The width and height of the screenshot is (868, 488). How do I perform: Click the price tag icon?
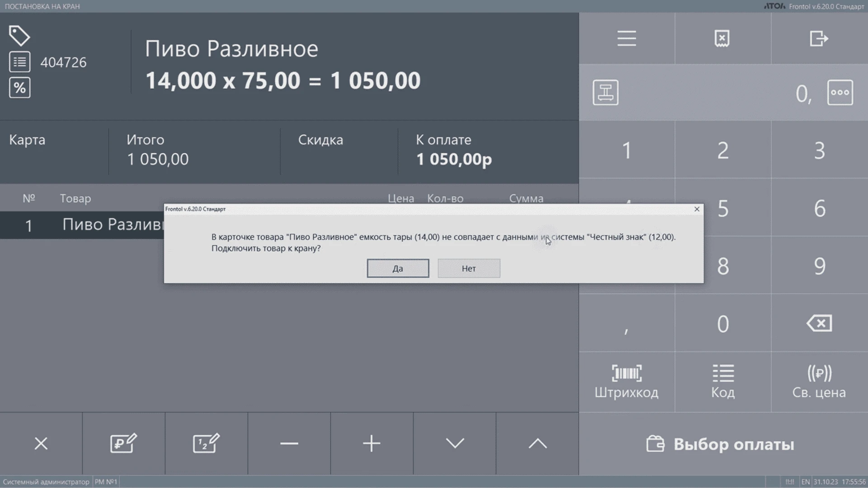click(19, 36)
